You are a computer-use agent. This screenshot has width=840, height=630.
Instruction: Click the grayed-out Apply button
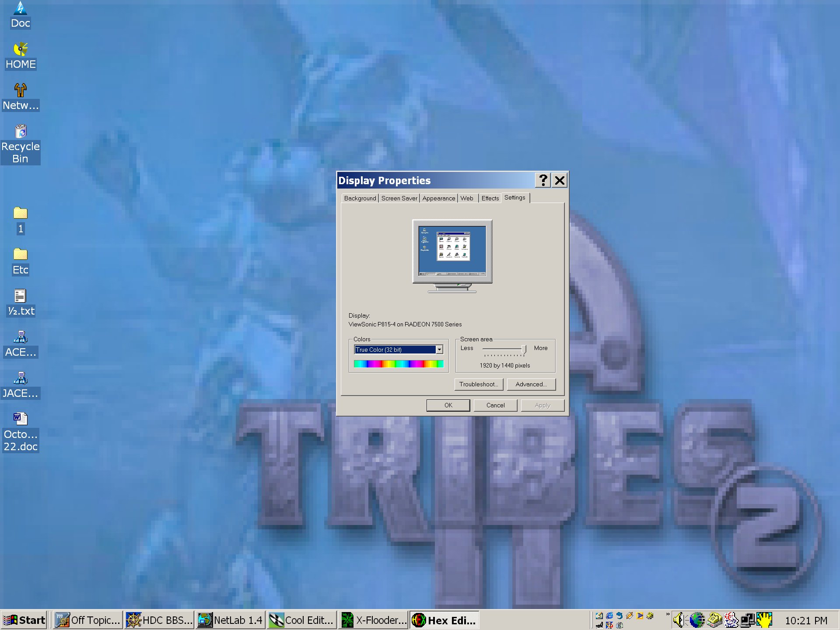click(542, 405)
